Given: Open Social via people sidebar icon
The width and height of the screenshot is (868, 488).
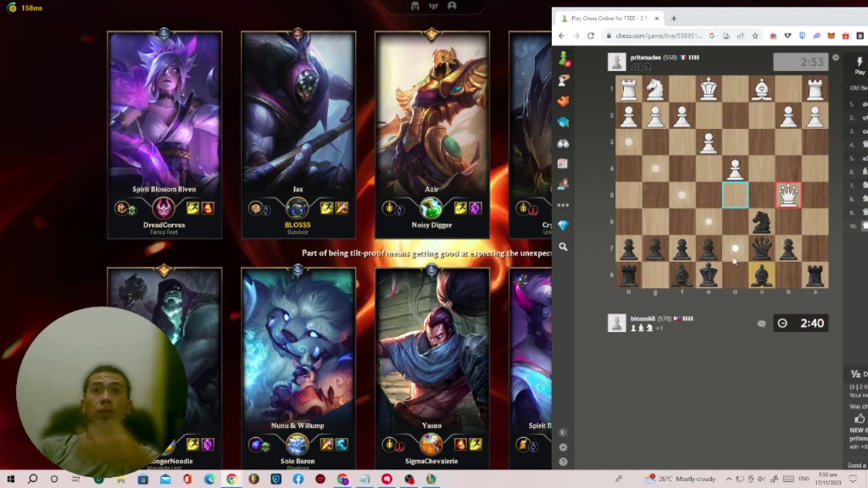Looking at the screenshot, I should pyautogui.click(x=563, y=184).
